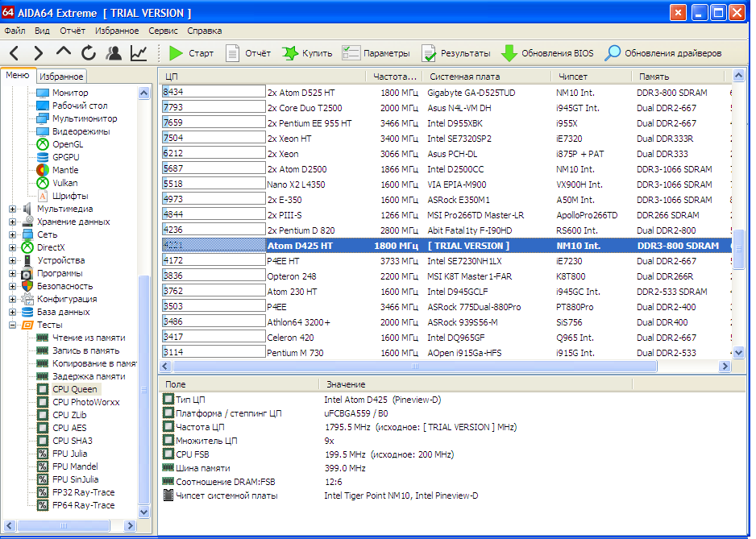Expand the Безопасность tree node
This screenshot has width=756, height=539.
pyautogui.click(x=13, y=286)
